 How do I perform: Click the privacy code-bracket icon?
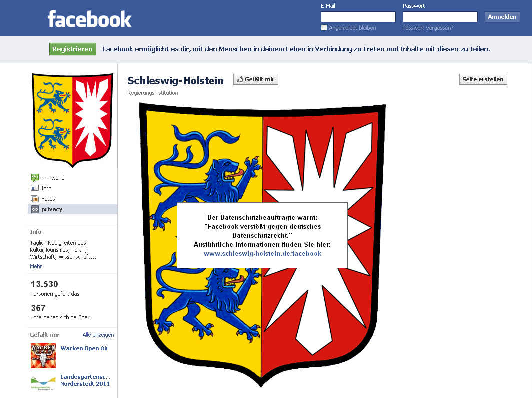coord(35,209)
